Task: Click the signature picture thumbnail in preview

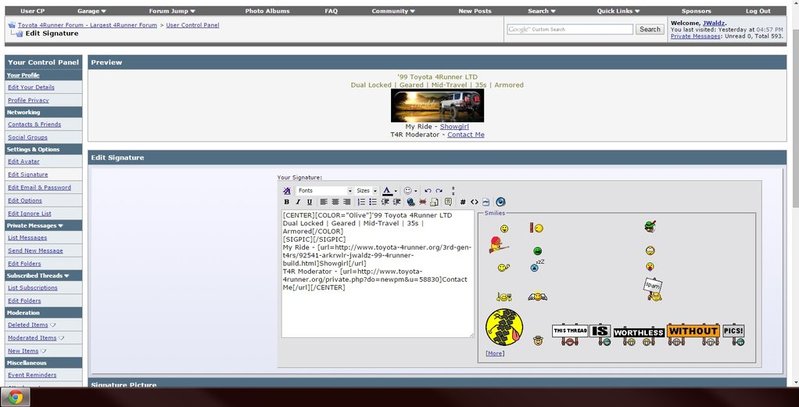Action: (437, 105)
